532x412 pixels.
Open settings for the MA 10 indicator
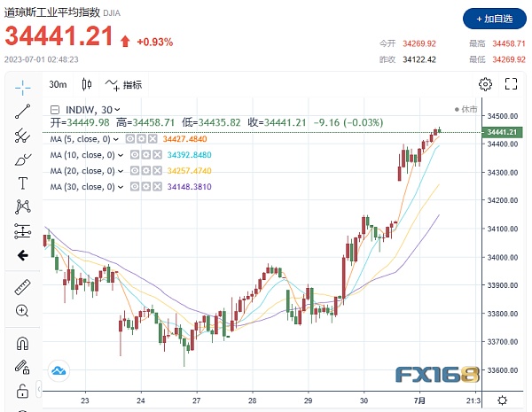[x=146, y=155]
